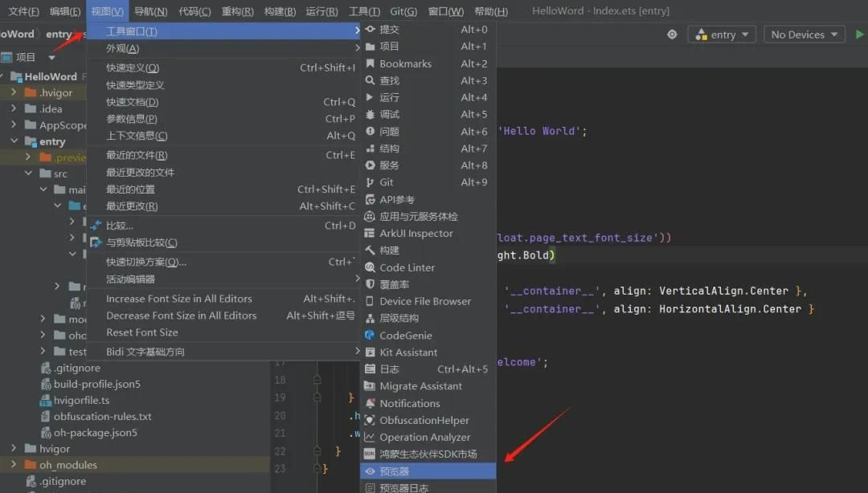Image resolution: width=868 pixels, height=493 pixels.
Task: Select Code Linter from tool windows list
Action: [x=407, y=267]
